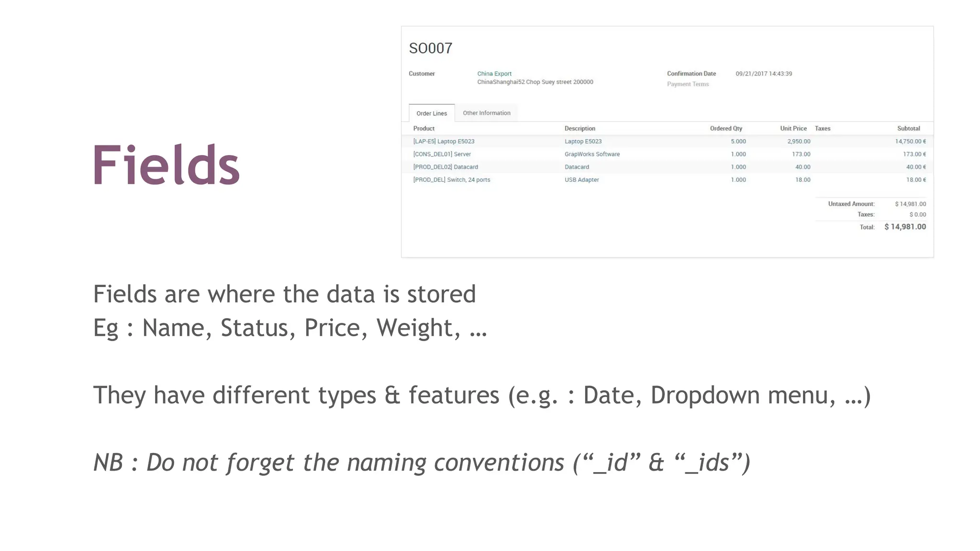Open the China Export customer link
The image size is (980, 551).
[x=494, y=74]
